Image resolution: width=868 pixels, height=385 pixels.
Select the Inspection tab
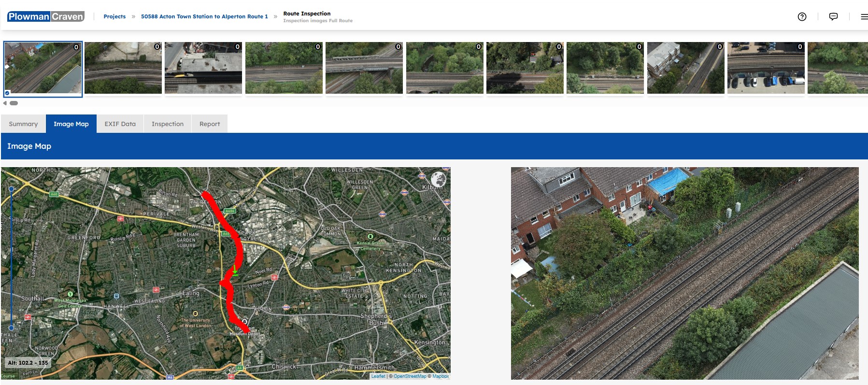pyautogui.click(x=167, y=124)
